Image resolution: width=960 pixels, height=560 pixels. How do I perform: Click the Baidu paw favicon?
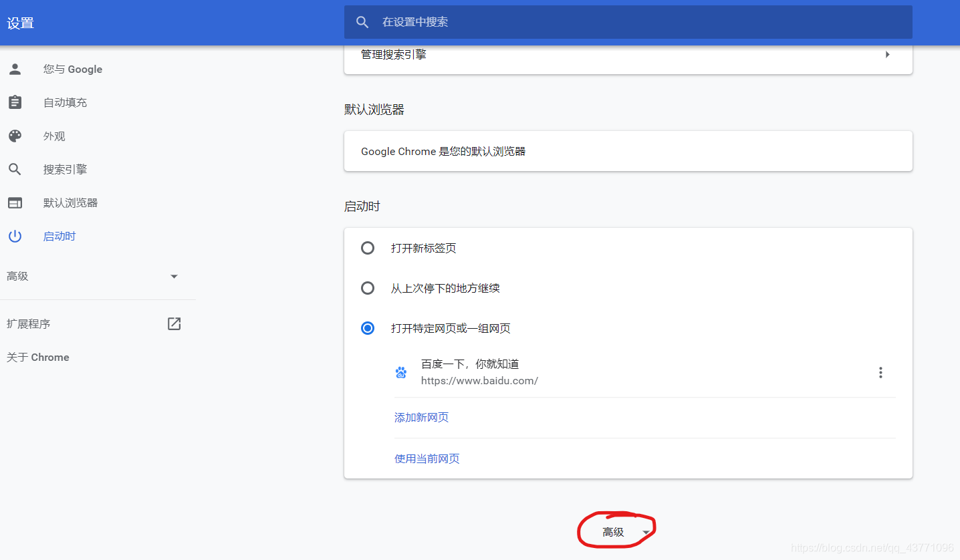coord(401,372)
